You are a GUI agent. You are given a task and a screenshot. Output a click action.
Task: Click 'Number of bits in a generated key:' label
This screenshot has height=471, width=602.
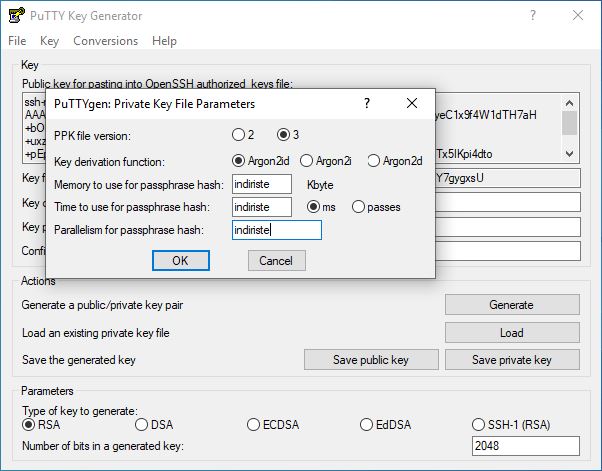103,446
